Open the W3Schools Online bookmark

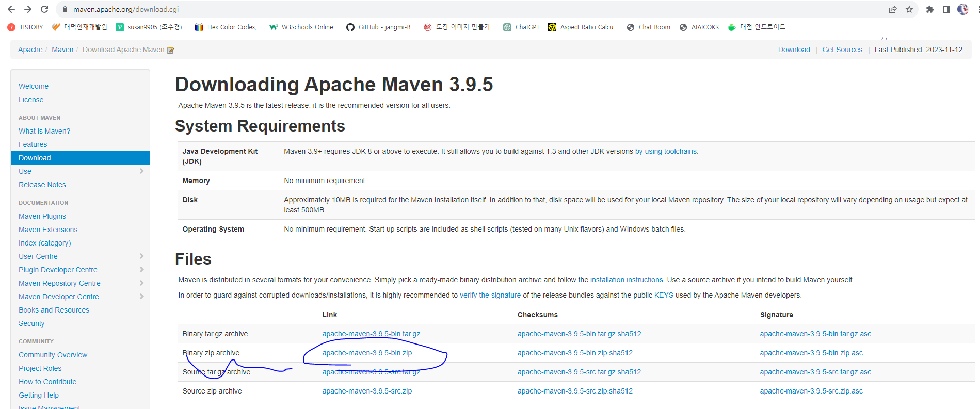(303, 27)
